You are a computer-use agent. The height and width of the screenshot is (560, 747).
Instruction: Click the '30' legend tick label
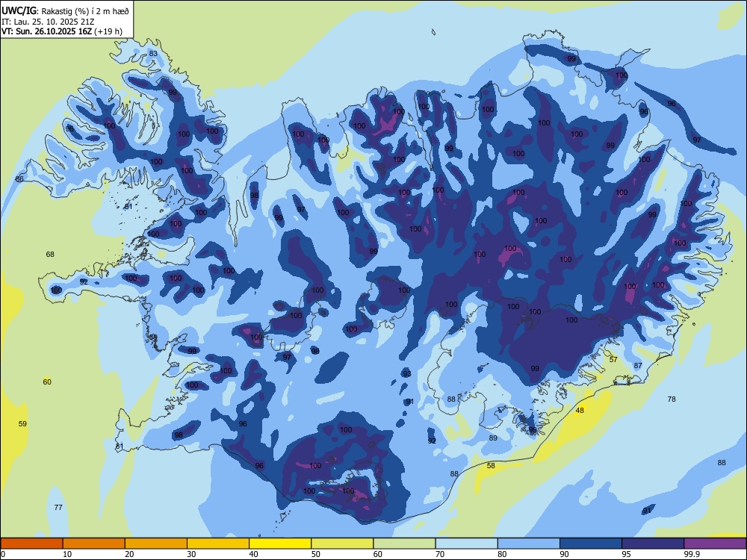coord(191,554)
